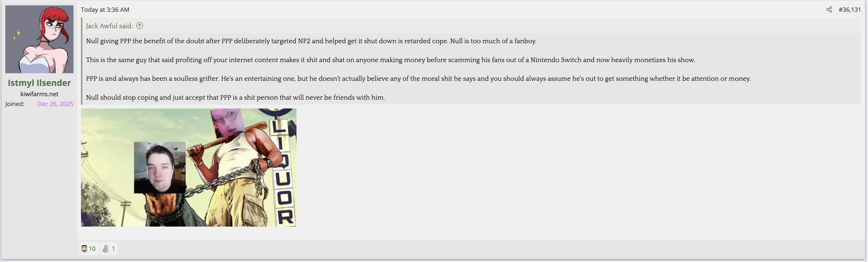Open the attached Liquor sign meme image

(x=188, y=167)
